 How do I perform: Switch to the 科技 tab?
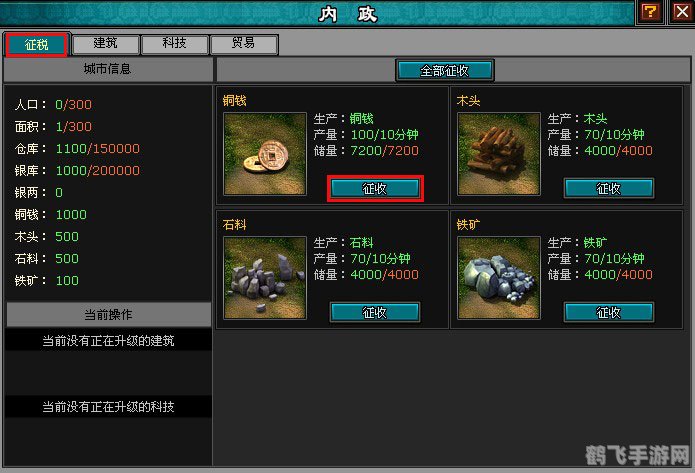click(x=174, y=43)
